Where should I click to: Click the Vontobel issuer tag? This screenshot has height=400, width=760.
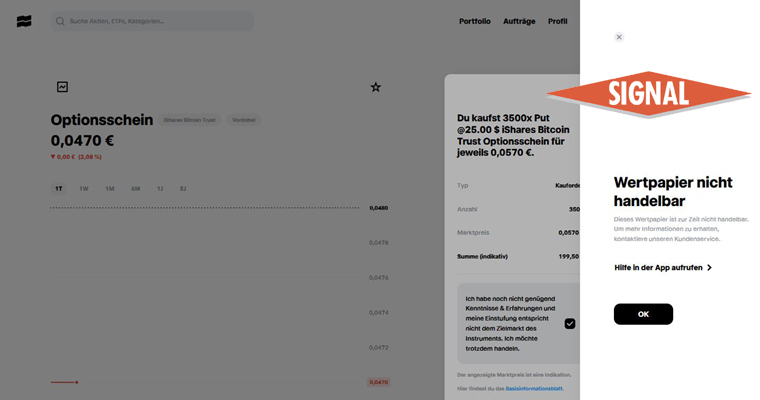(243, 120)
